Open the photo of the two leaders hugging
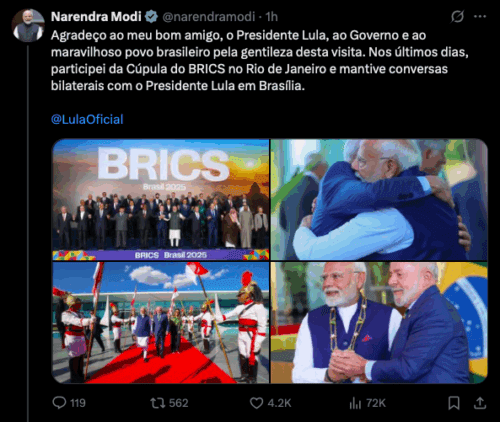The width and height of the screenshot is (500, 422). pyautogui.click(x=379, y=200)
